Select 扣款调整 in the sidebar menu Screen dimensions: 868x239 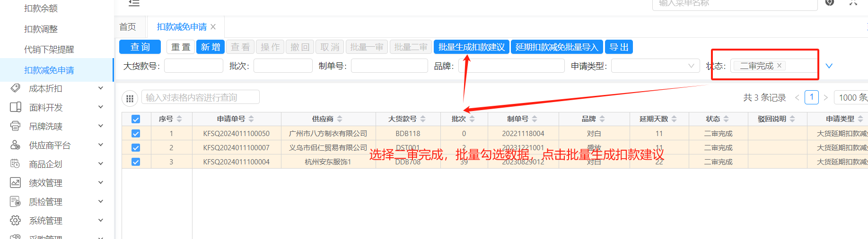(x=41, y=29)
